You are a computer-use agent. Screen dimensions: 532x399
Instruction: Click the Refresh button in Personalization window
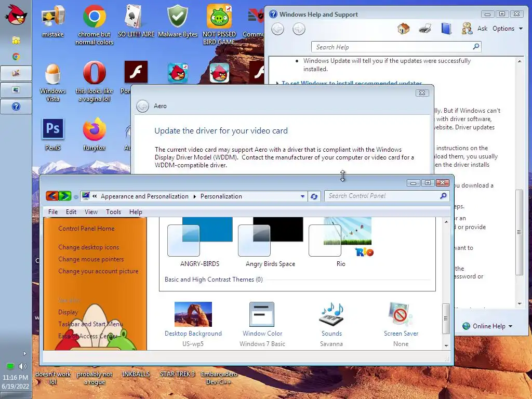point(314,196)
